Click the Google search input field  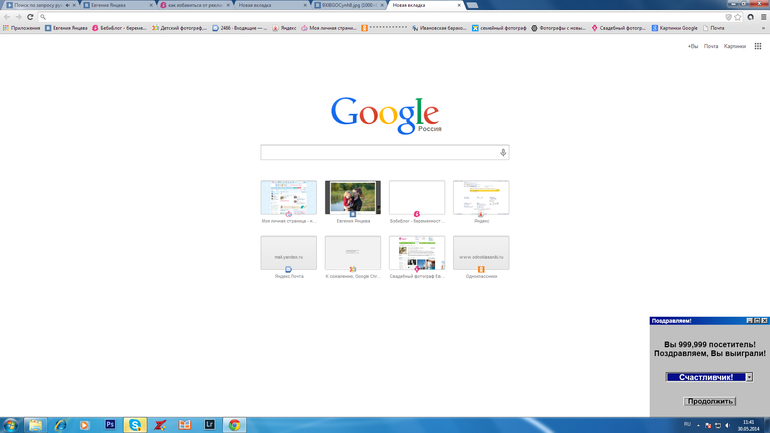378,153
